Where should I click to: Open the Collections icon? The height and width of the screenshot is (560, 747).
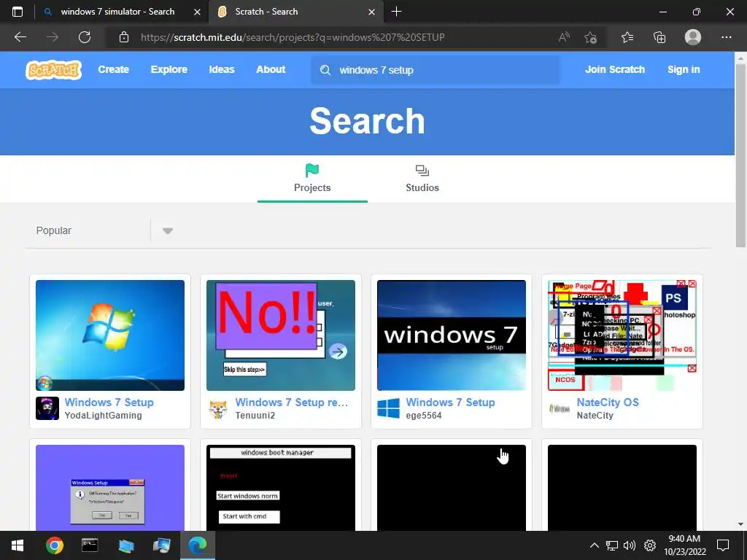click(x=659, y=37)
